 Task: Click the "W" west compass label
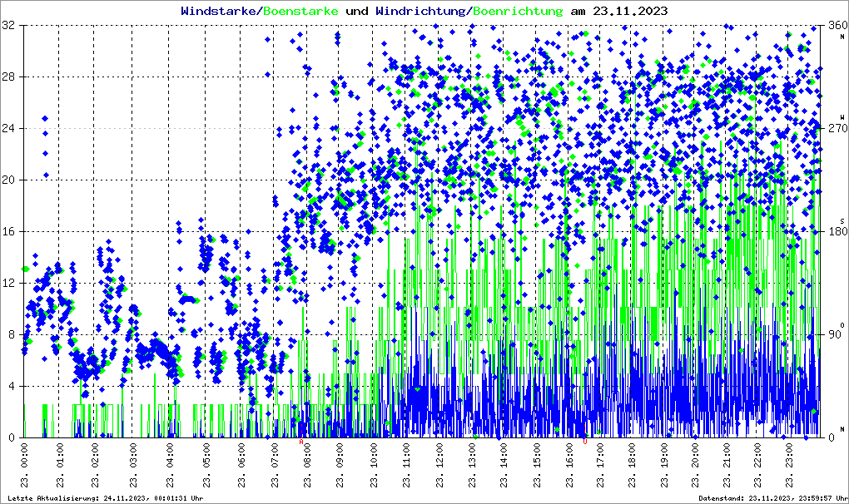coord(841,116)
